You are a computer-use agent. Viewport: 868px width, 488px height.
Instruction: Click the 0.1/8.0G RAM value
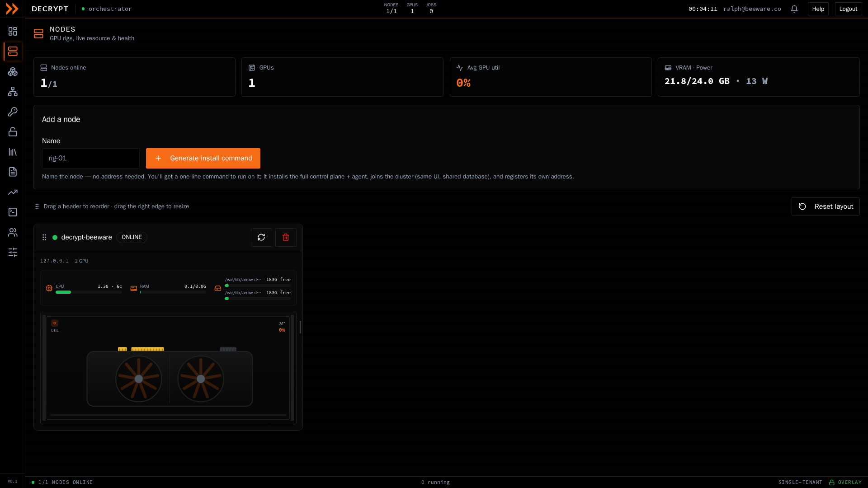[x=195, y=286]
